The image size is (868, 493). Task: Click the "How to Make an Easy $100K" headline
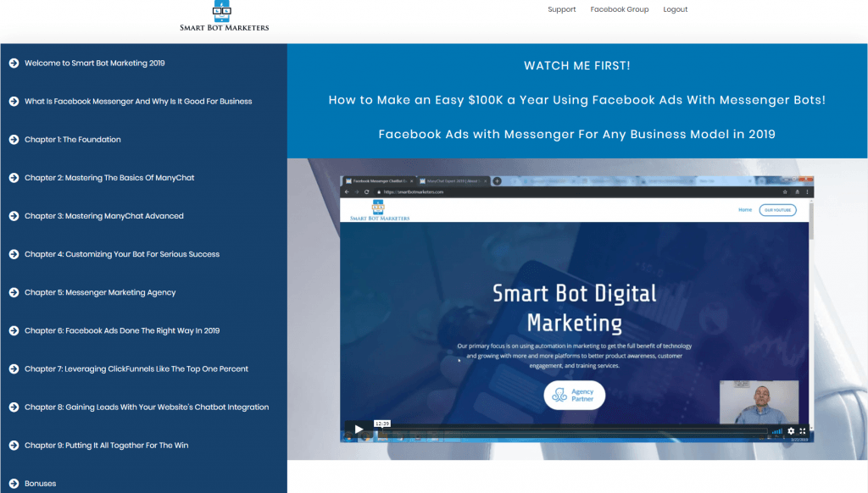(576, 100)
